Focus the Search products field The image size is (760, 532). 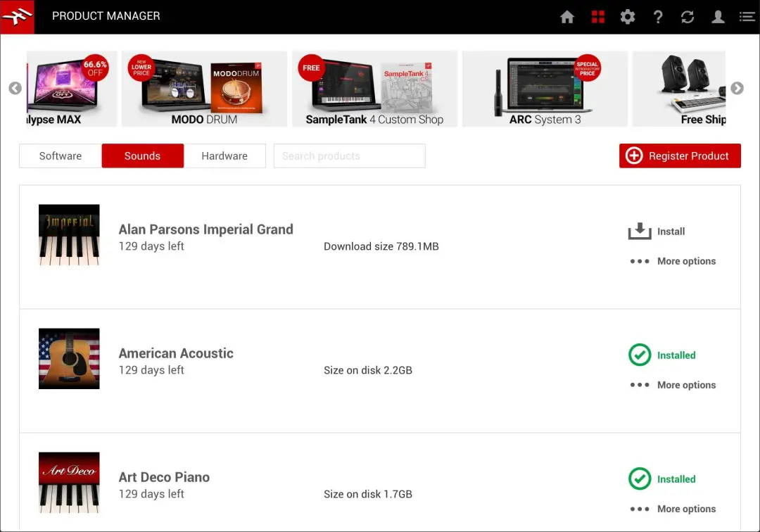point(350,156)
